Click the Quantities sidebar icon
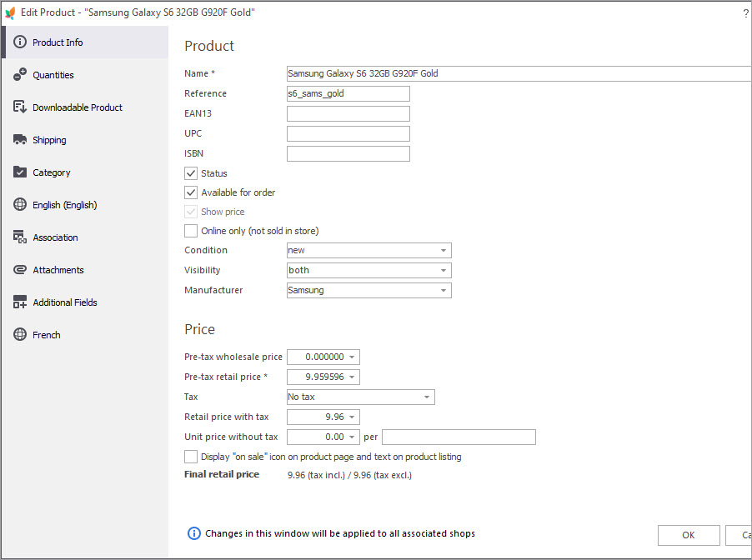Image resolution: width=752 pixels, height=560 pixels. pos(20,74)
